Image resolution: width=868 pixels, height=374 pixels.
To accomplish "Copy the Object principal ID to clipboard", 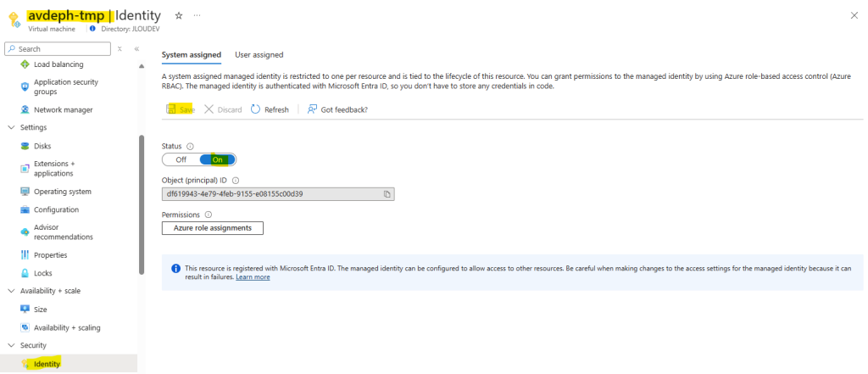I will pyautogui.click(x=387, y=194).
